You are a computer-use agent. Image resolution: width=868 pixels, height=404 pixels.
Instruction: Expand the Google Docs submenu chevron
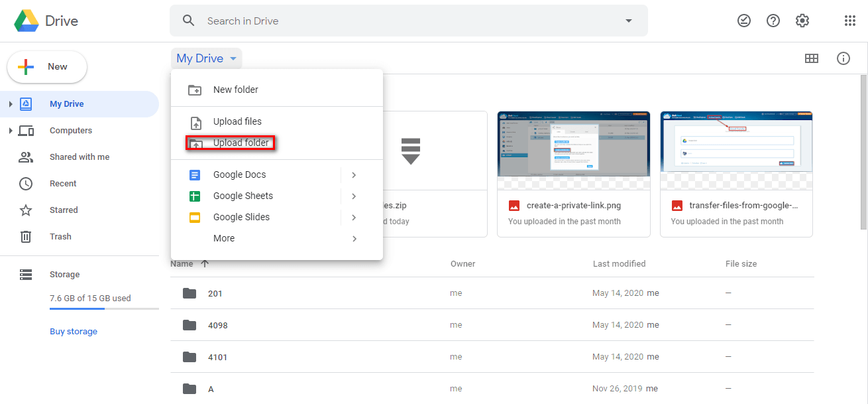click(354, 175)
